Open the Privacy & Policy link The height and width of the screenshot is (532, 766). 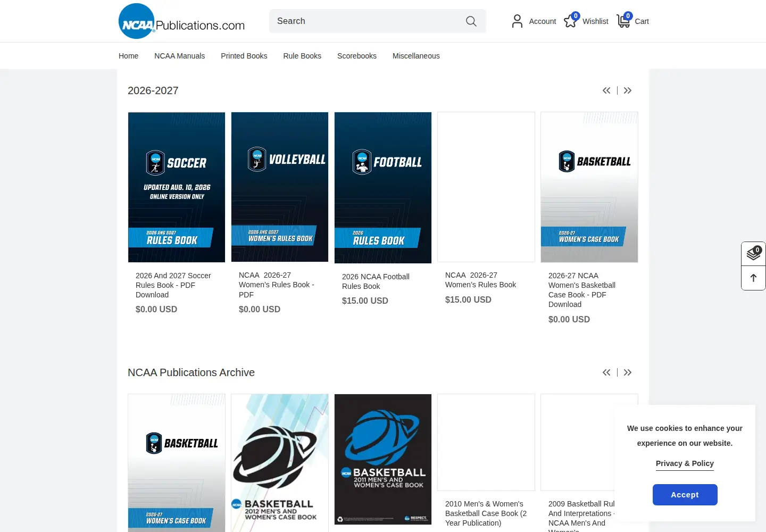(x=685, y=463)
